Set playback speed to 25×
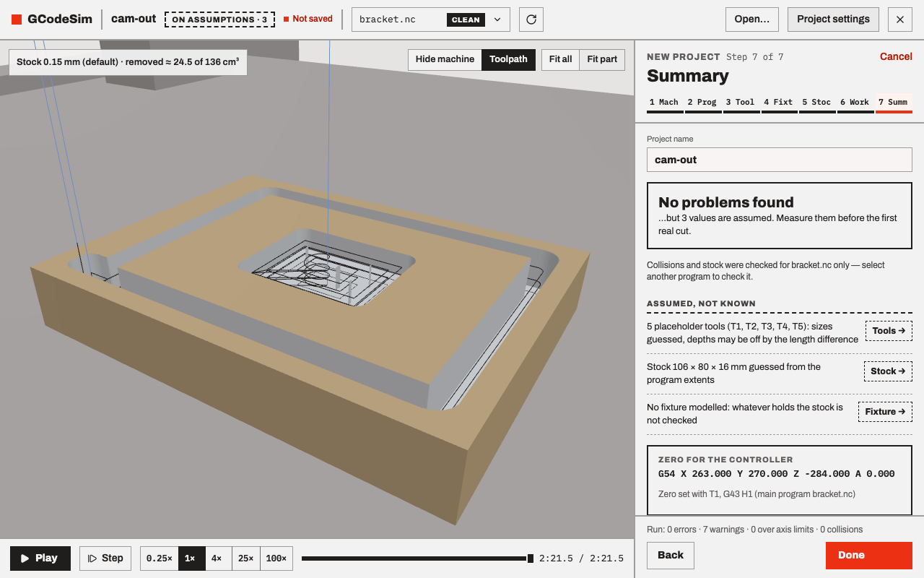This screenshot has height=578, width=924. tap(246, 558)
